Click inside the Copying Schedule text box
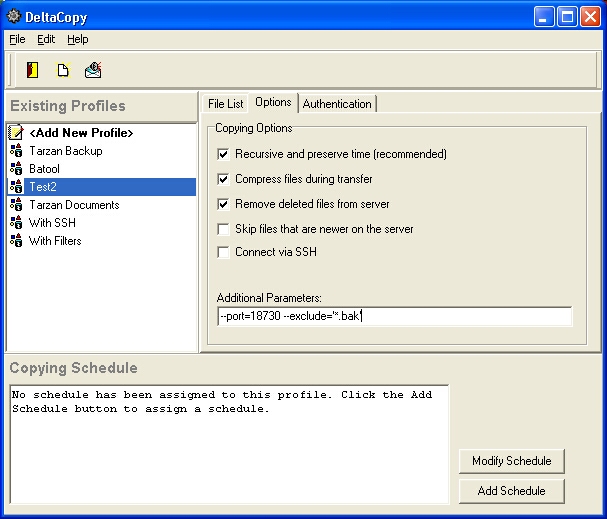607x519 pixels. point(229,444)
